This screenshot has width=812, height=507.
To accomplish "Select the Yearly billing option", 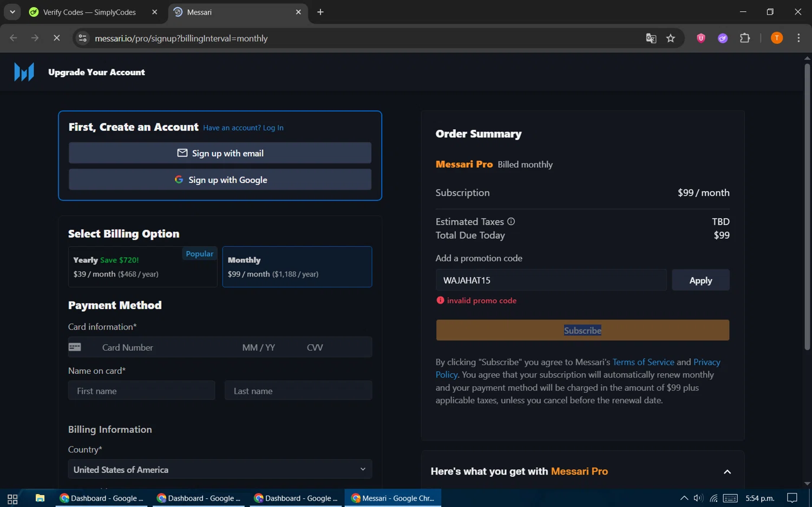I will click(x=142, y=267).
